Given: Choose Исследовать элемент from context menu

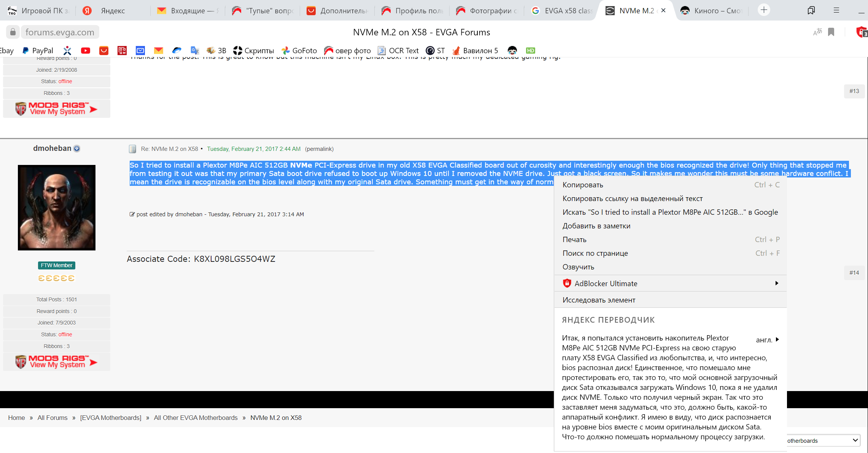Looking at the screenshot, I should pyautogui.click(x=599, y=300).
